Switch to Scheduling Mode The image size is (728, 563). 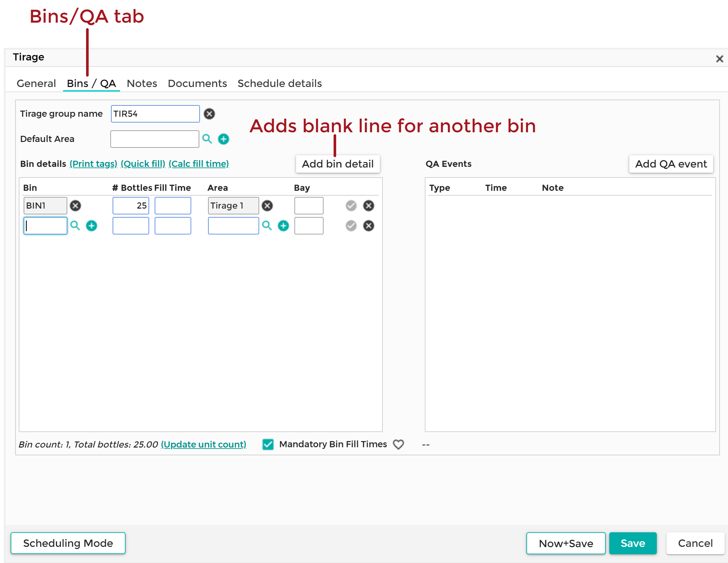(68, 543)
